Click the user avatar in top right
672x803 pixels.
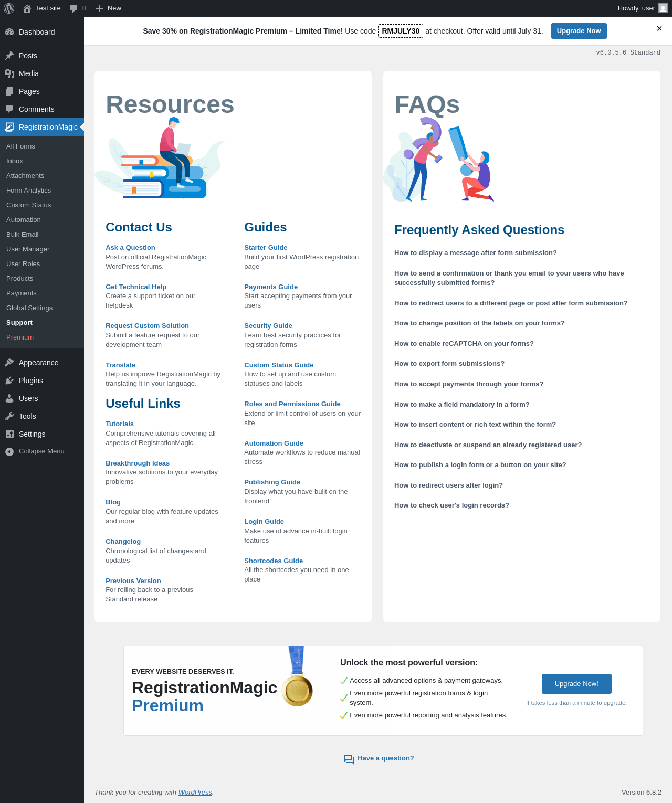click(663, 8)
